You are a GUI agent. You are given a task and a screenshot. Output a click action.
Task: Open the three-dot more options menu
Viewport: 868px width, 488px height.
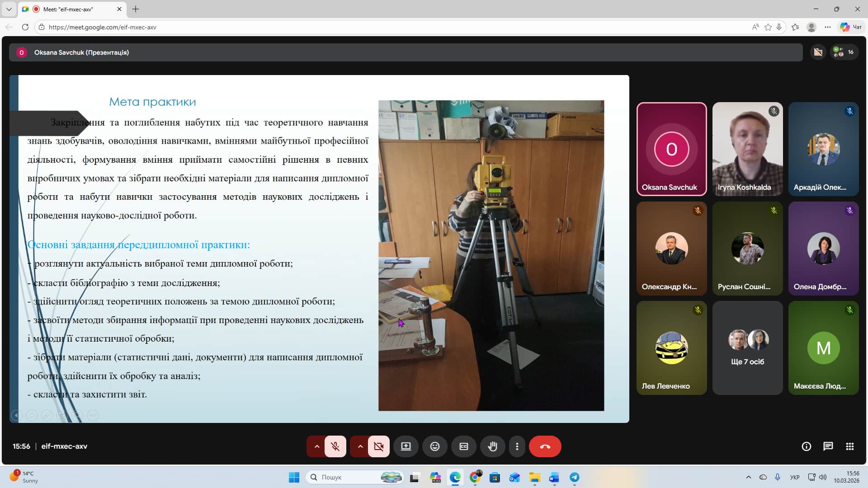click(x=517, y=446)
